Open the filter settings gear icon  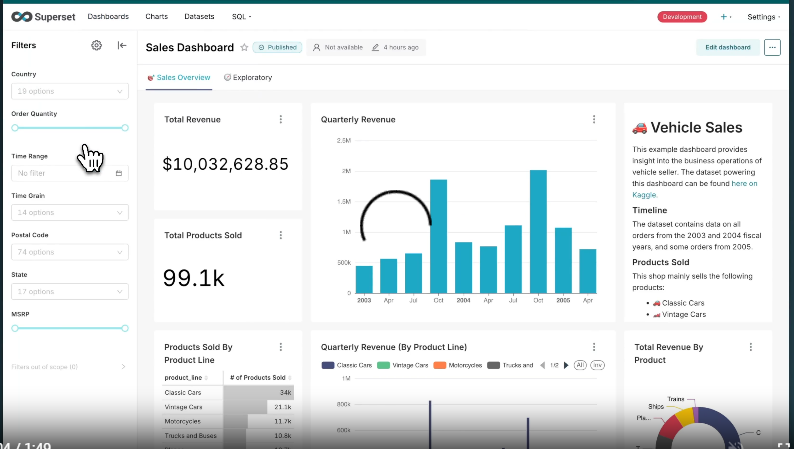pos(96,46)
